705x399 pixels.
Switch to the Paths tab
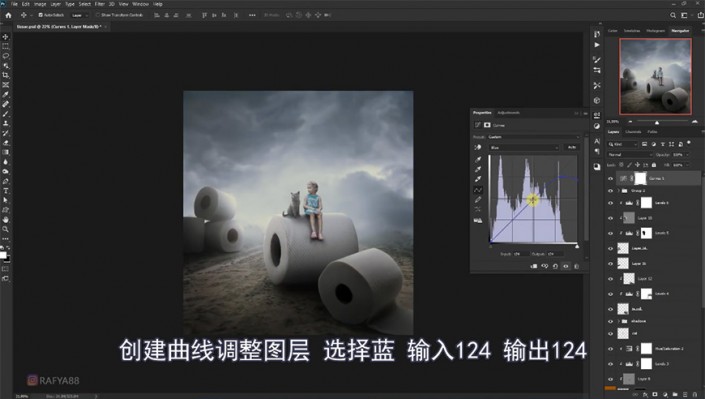pos(652,132)
